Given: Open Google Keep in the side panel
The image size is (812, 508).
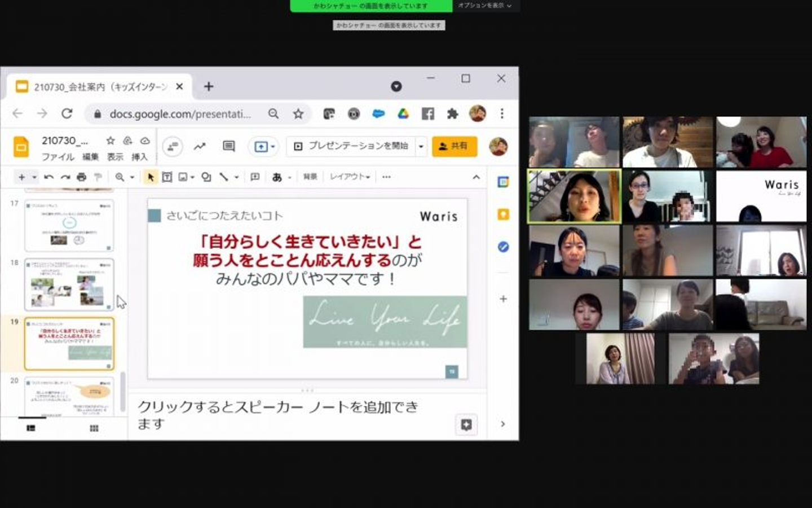Looking at the screenshot, I should (503, 214).
